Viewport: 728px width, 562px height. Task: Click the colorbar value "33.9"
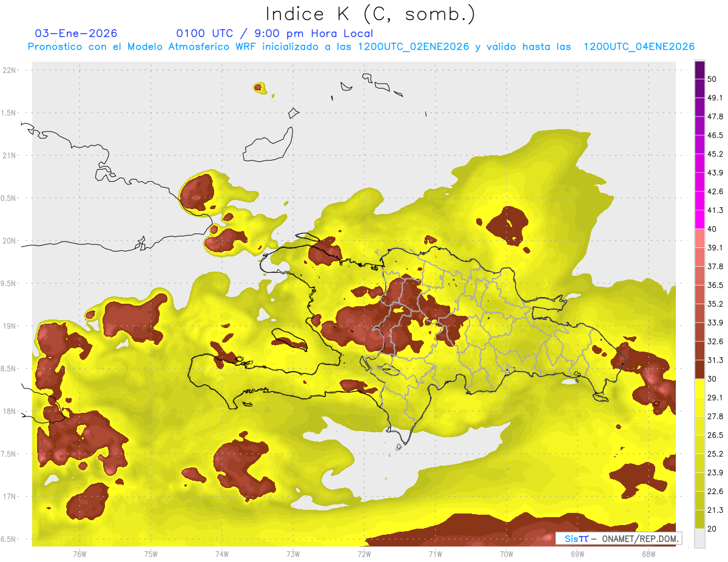click(x=715, y=323)
